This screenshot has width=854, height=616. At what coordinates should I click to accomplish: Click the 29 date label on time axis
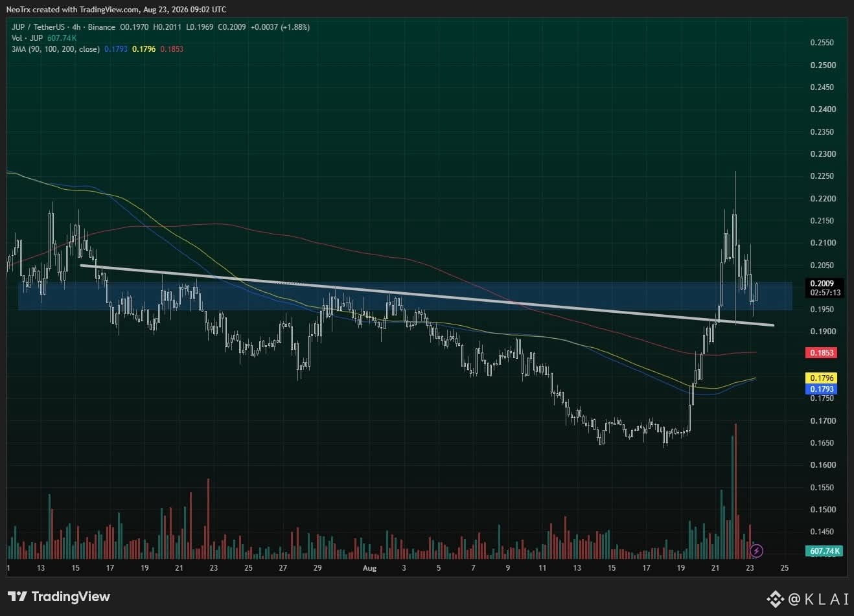(317, 568)
